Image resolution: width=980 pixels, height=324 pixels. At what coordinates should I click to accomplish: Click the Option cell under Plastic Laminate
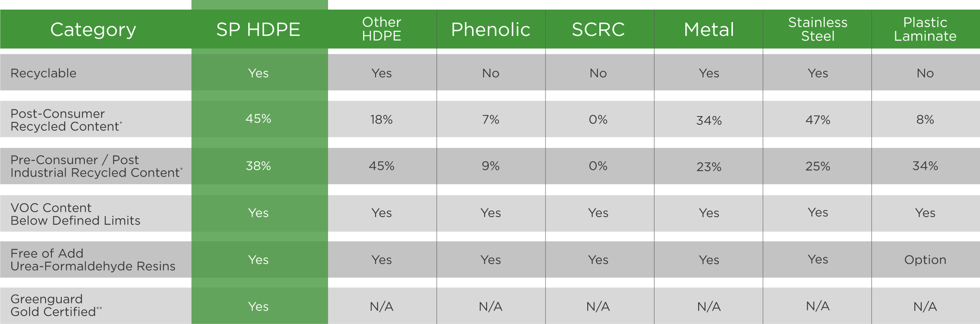click(x=925, y=260)
